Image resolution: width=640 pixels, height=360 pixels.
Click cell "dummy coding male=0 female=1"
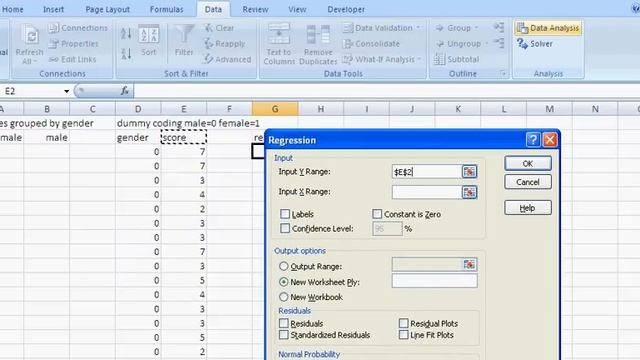click(x=188, y=123)
